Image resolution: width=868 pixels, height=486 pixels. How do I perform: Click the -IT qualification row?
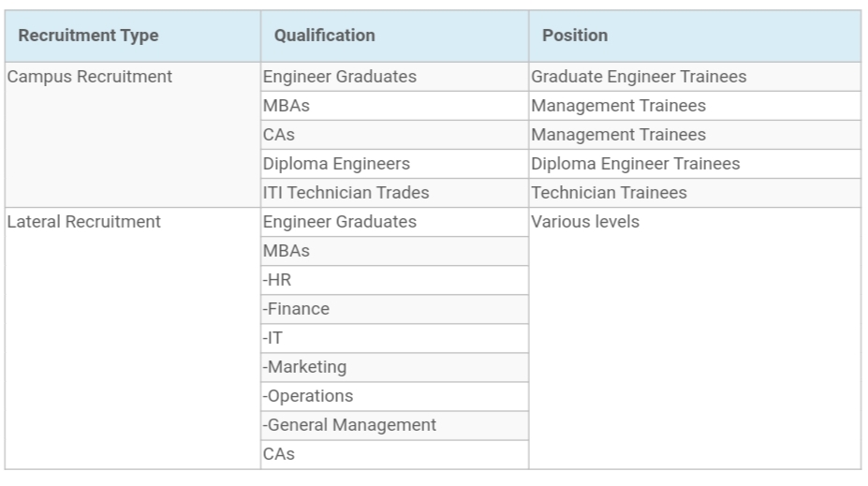[x=274, y=338]
